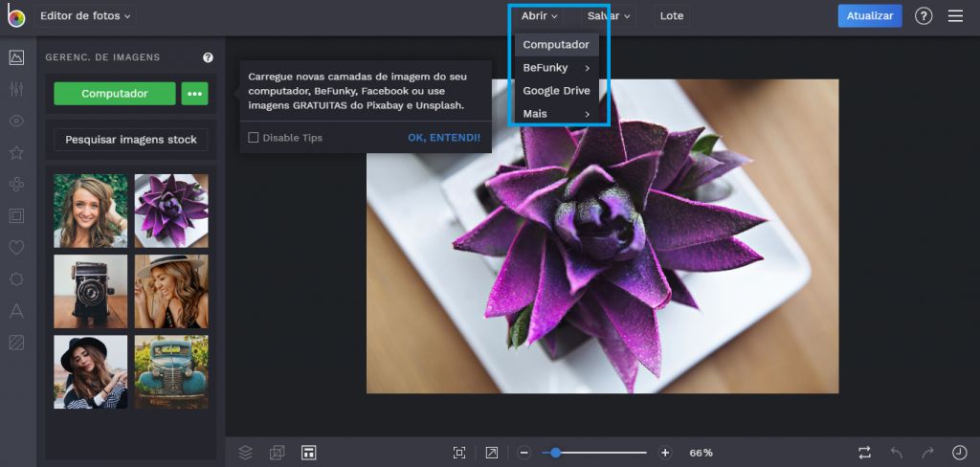This screenshot has width=980, height=467.
Task: Select the blue vintage truck thumbnail
Action: point(171,372)
